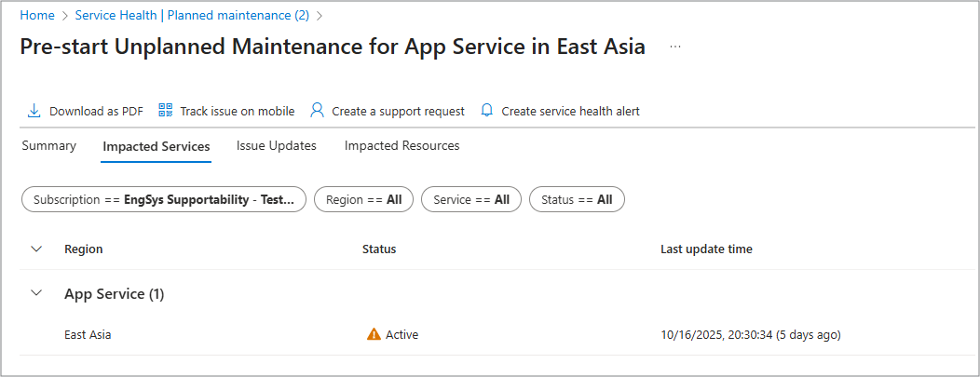The width and height of the screenshot is (980, 377).
Task: Select the East Asia region row
Action: pos(88,334)
